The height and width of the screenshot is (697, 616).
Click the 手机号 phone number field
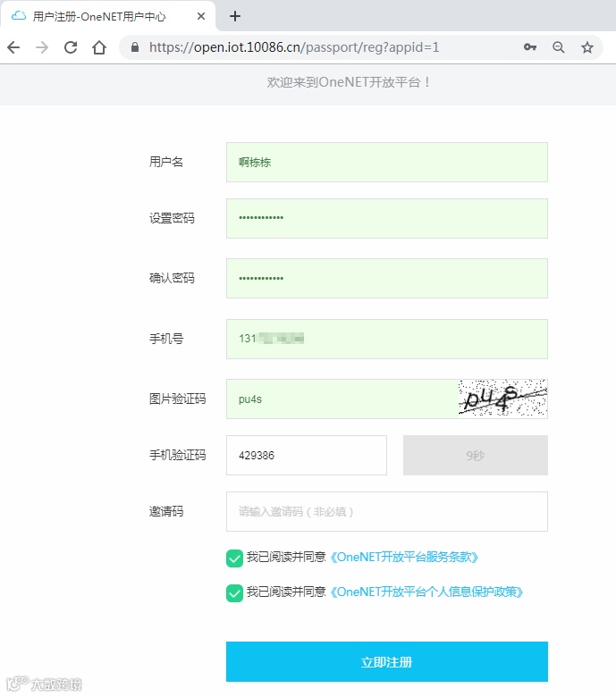(x=387, y=339)
